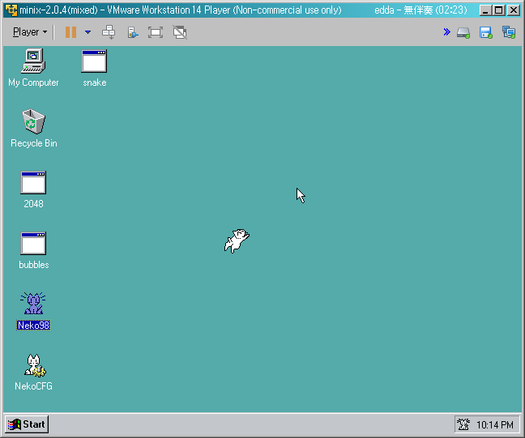Select the My Computer desktop icon

point(33,68)
